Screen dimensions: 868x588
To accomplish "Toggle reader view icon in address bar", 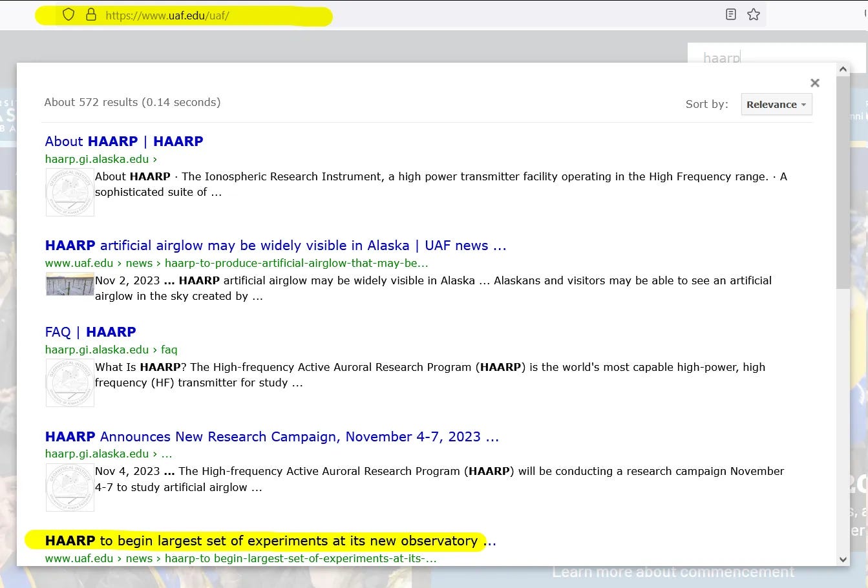I will (x=731, y=14).
